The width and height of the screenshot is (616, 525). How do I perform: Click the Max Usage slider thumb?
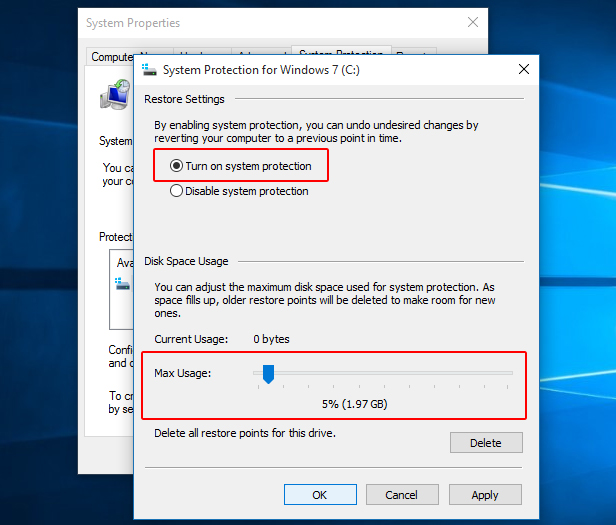point(268,374)
